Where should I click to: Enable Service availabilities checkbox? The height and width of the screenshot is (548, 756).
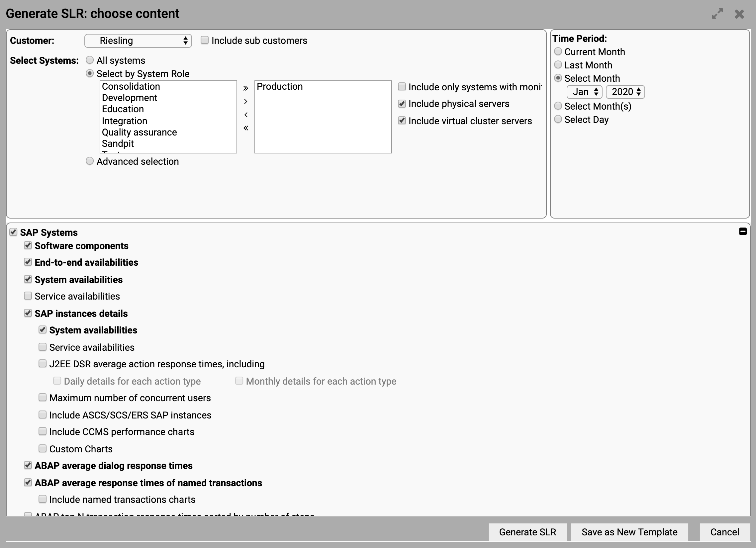pyautogui.click(x=28, y=296)
